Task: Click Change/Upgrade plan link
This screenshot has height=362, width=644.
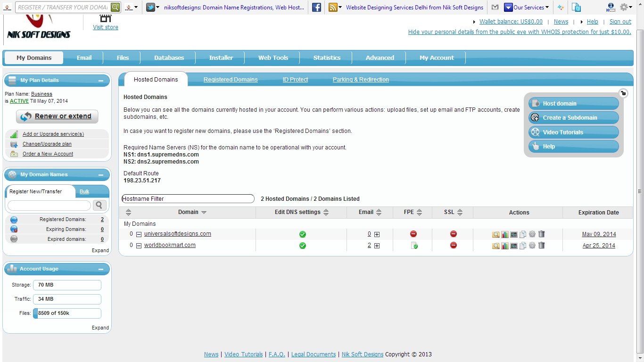Action: tap(47, 144)
